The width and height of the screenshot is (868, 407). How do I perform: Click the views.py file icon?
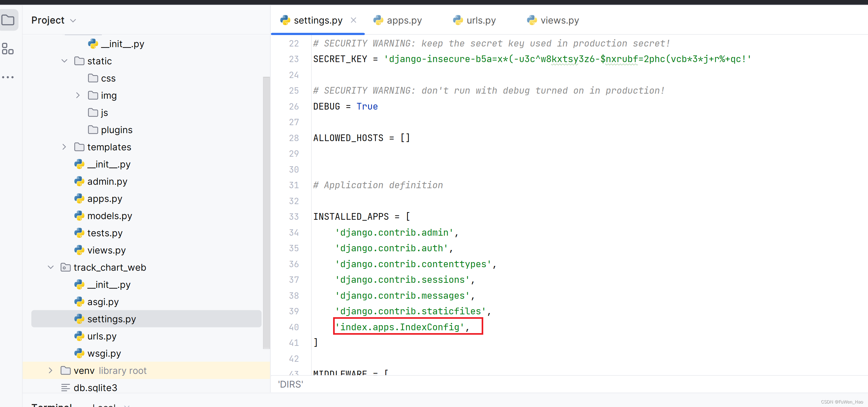click(531, 20)
